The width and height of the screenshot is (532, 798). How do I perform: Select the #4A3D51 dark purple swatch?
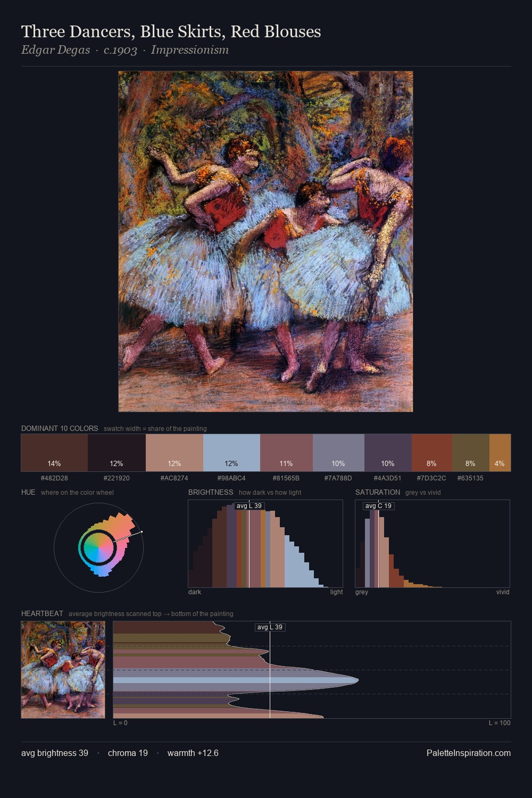tap(388, 453)
